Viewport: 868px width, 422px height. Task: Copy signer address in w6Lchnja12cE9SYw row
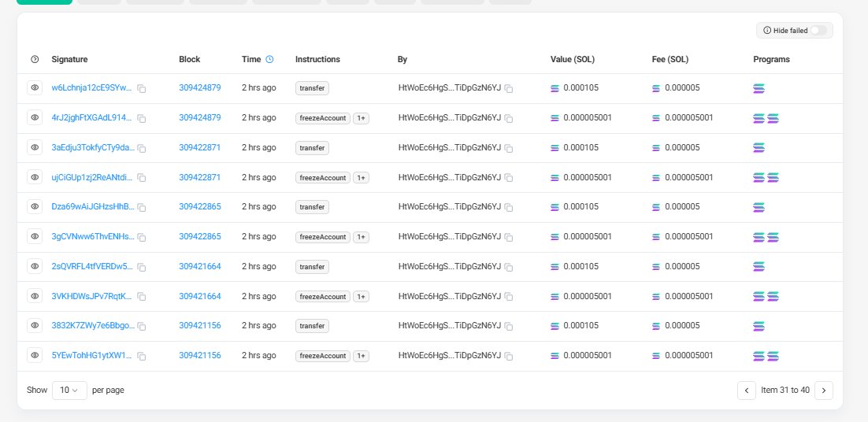tap(509, 88)
